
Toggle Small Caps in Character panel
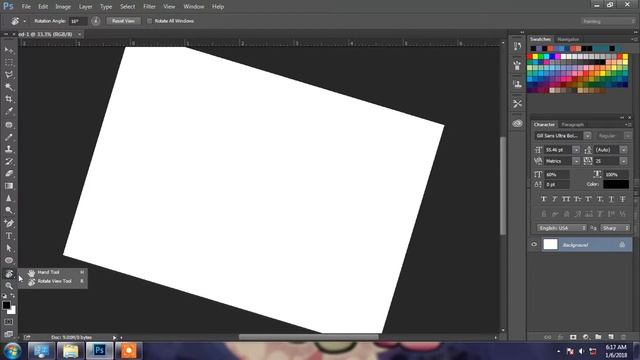click(577, 199)
